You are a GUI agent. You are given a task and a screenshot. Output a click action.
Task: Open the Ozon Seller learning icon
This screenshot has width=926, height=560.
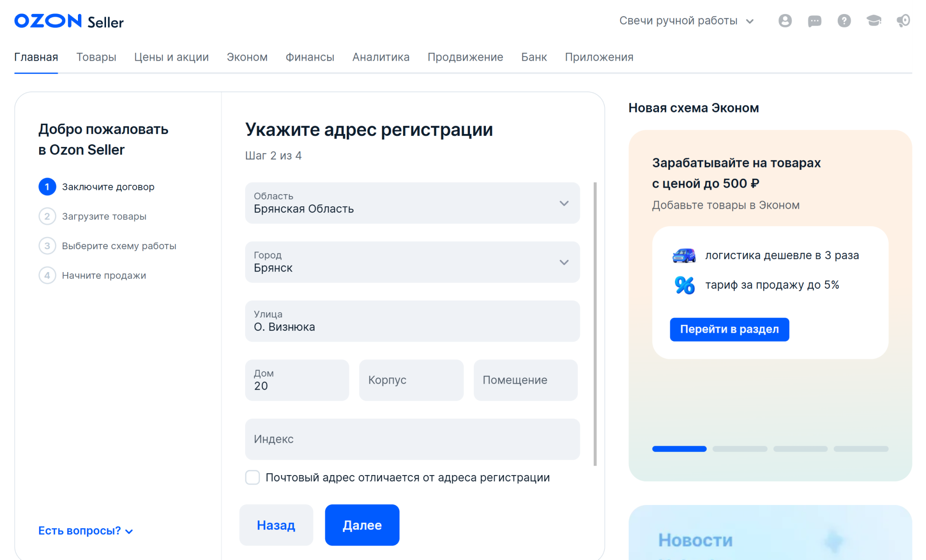[x=873, y=21]
